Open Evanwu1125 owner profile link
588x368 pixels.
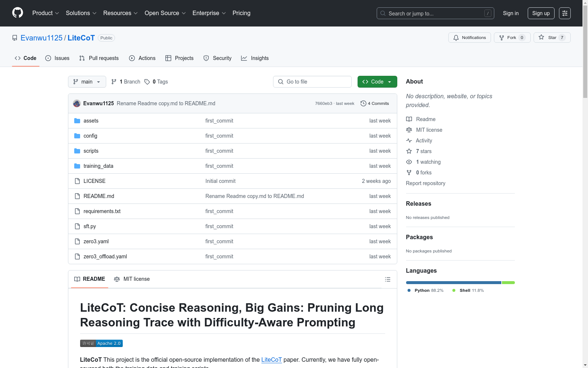pos(42,38)
